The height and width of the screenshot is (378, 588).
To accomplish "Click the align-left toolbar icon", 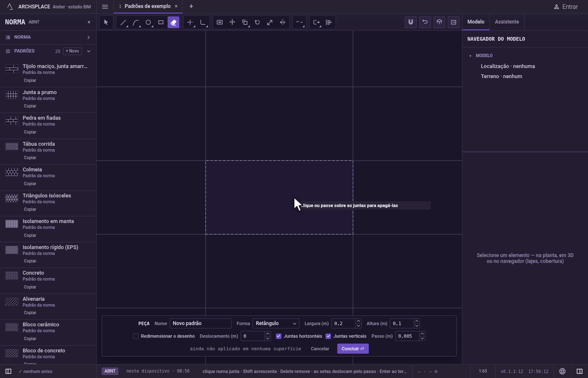I will (x=329, y=22).
